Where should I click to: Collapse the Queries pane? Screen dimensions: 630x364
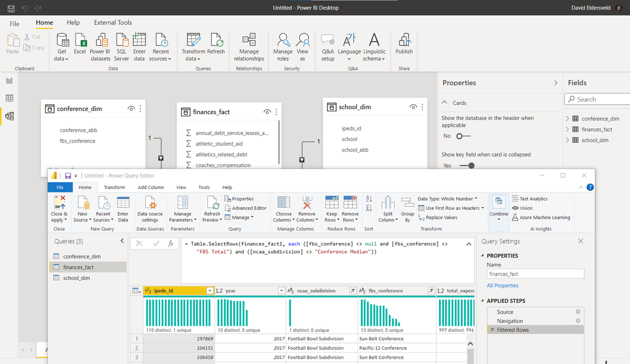pos(122,241)
